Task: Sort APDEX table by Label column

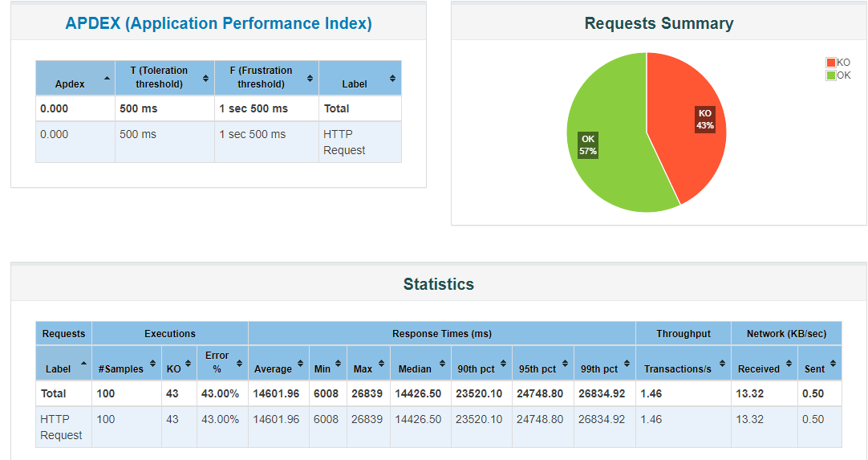Action: pyautogui.click(x=359, y=79)
